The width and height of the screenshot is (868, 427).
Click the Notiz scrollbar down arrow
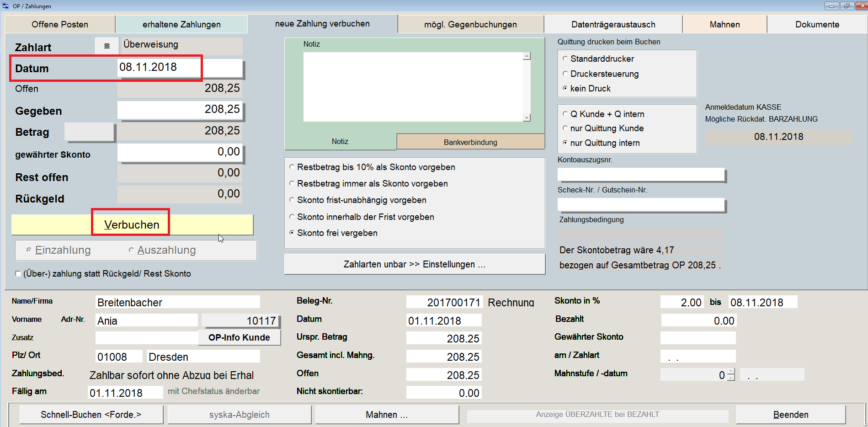click(527, 117)
